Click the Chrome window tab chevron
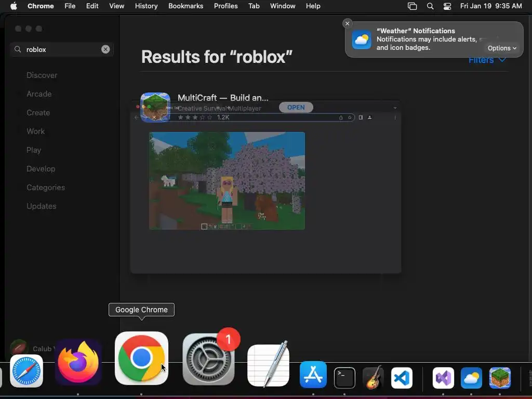The width and height of the screenshot is (532, 399). tap(395, 108)
